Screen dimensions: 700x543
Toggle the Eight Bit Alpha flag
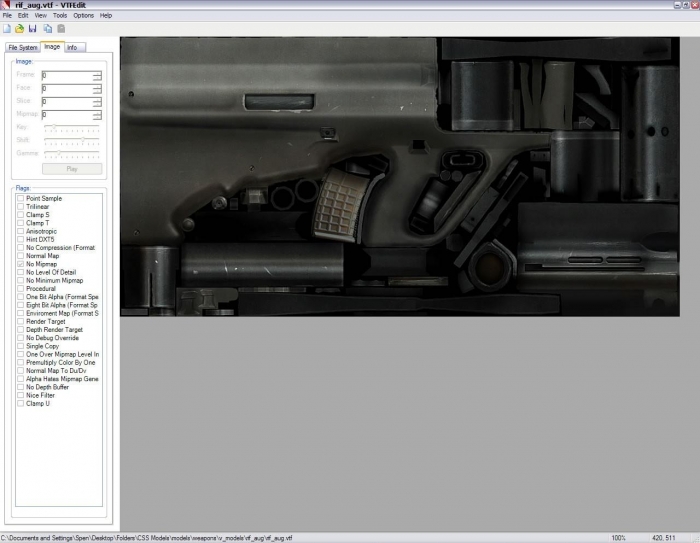[21, 305]
